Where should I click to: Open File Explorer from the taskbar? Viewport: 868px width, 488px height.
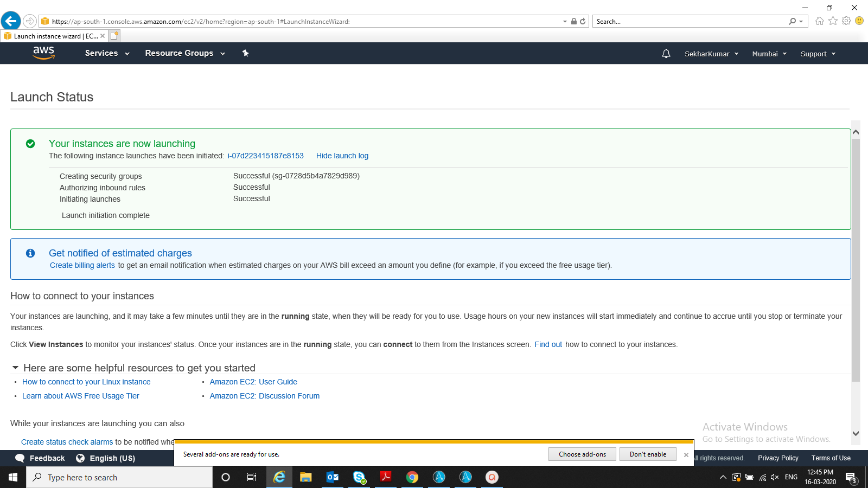click(306, 477)
